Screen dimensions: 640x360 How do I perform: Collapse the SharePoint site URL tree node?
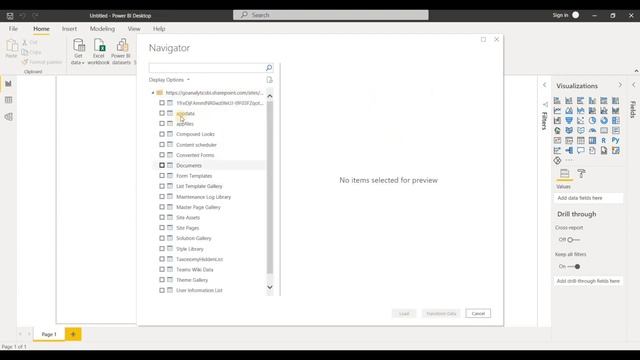point(153,93)
